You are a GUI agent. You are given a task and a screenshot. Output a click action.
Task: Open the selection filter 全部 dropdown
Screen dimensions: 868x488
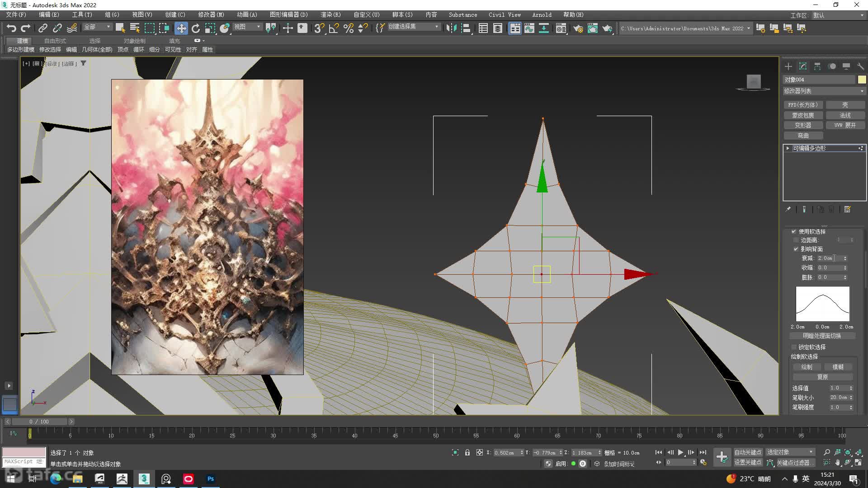click(x=97, y=27)
